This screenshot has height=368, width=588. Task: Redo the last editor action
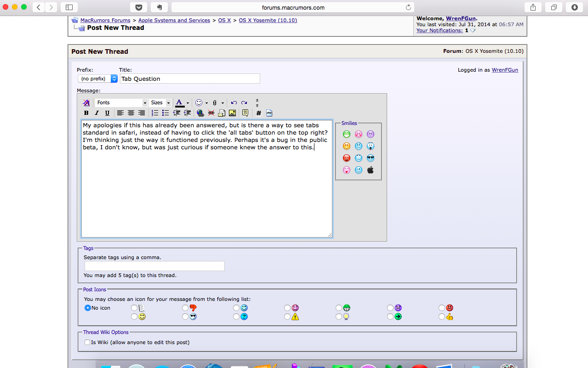click(244, 103)
